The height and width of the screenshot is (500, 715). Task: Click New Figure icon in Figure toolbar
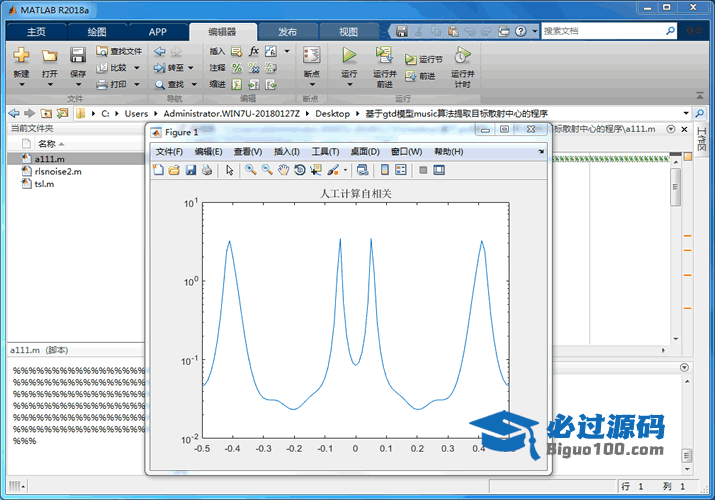(158, 170)
